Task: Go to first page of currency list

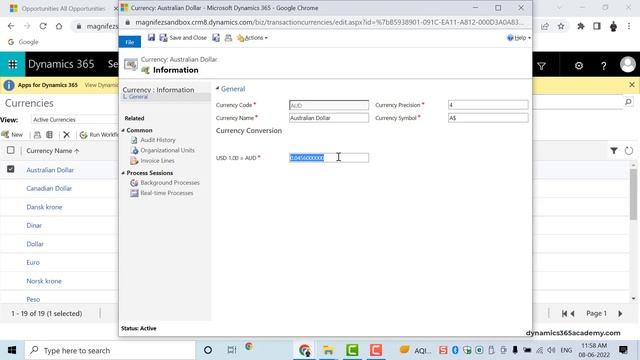Action: (564, 313)
